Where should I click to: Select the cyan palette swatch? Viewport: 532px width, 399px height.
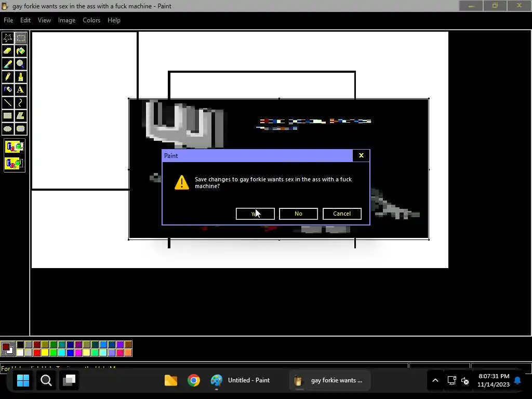click(62, 353)
